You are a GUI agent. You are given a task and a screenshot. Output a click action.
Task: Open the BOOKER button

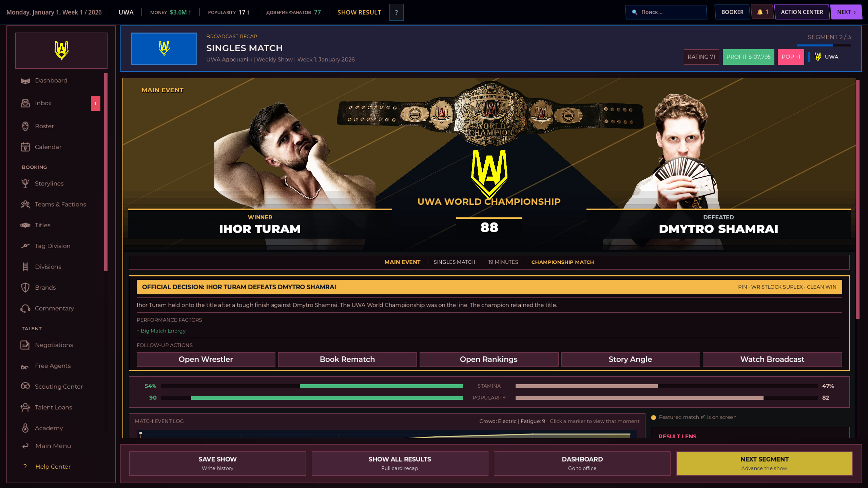coord(732,12)
